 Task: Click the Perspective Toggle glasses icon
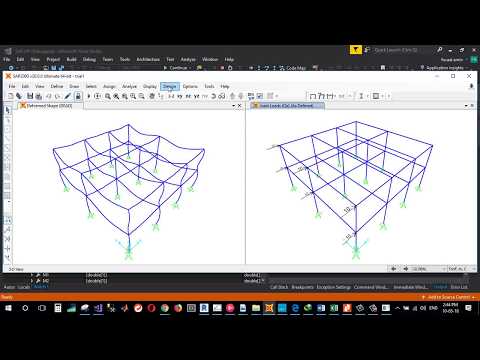coord(222,96)
